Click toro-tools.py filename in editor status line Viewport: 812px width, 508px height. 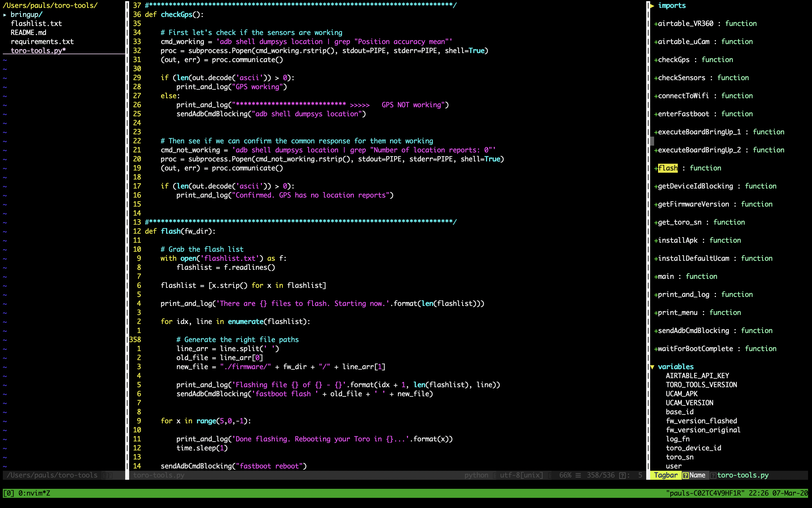click(159, 476)
